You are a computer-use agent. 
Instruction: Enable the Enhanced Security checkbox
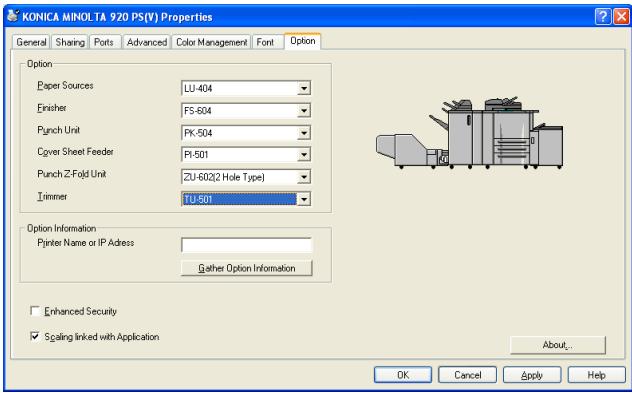pos(35,311)
